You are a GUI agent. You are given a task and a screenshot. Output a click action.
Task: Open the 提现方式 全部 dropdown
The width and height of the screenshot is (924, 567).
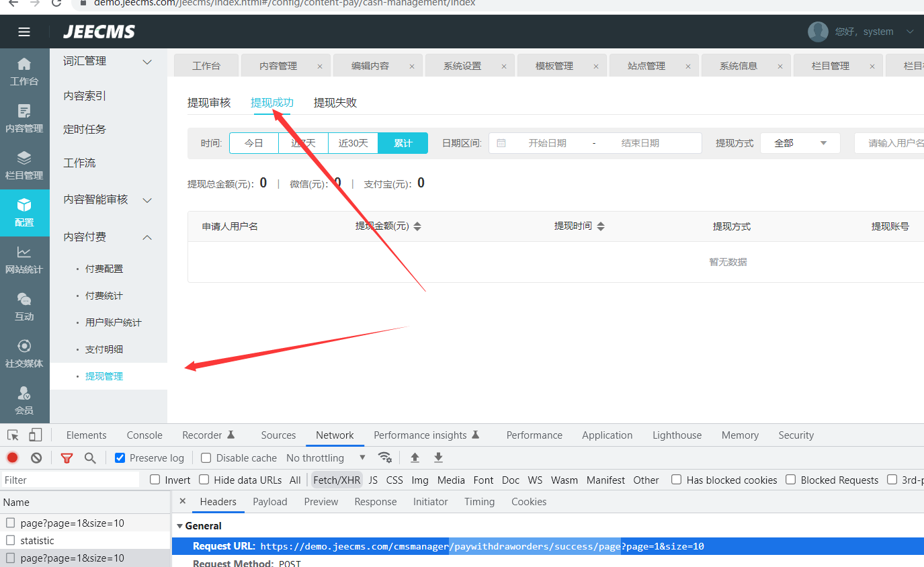[x=800, y=143]
